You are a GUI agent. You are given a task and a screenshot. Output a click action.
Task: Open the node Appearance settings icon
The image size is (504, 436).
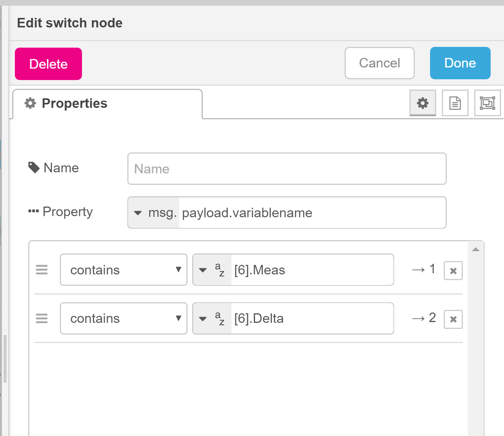coord(487,103)
